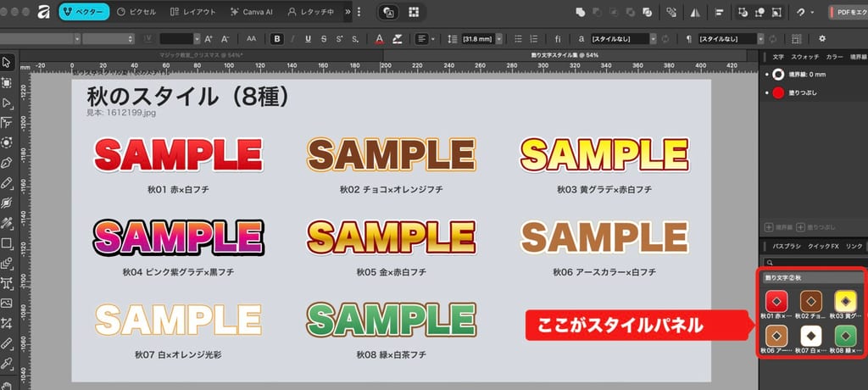The width and height of the screenshot is (868, 390).
Task: Switch to マジック教室_クリスマス document tab
Action: coord(202,55)
